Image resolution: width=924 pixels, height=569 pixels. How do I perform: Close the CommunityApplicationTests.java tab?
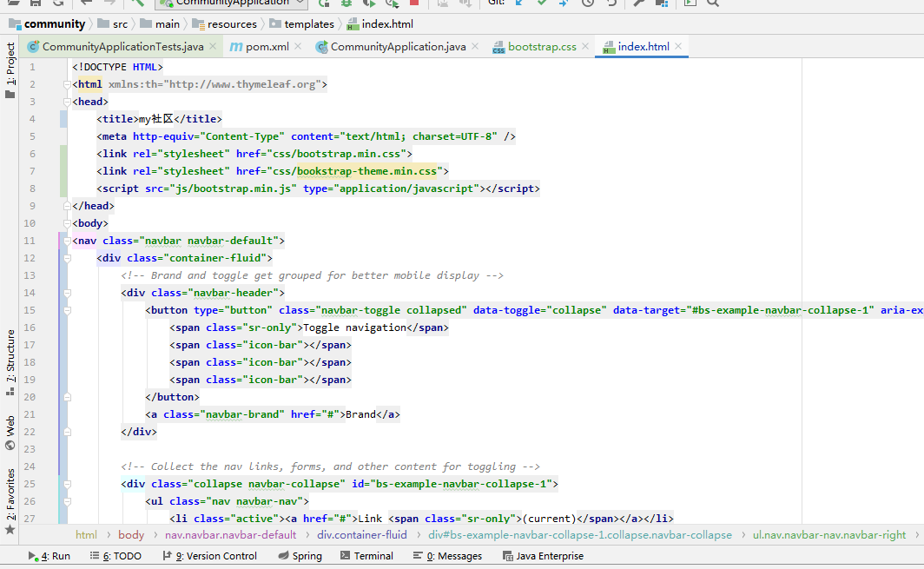pyautogui.click(x=213, y=46)
